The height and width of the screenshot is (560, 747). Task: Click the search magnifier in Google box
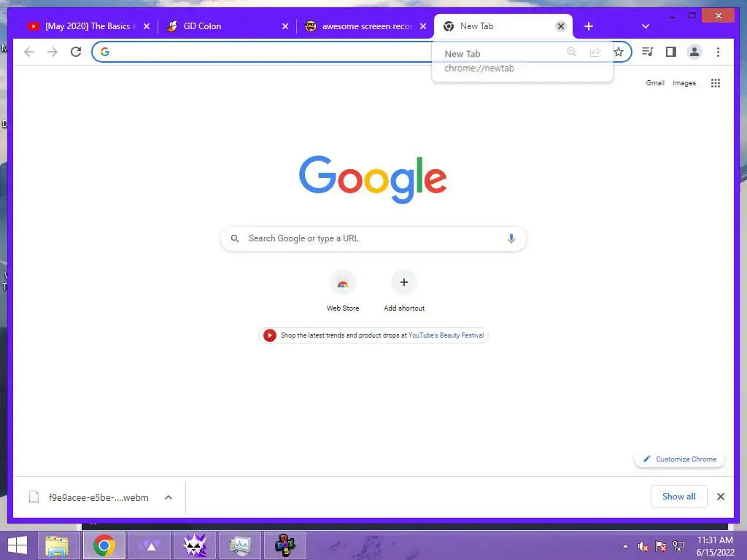(235, 238)
